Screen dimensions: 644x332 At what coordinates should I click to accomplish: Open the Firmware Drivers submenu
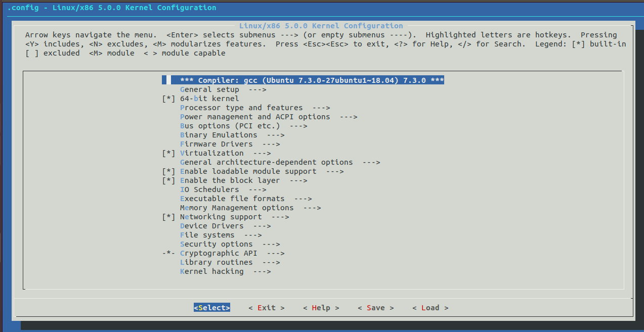(216, 144)
